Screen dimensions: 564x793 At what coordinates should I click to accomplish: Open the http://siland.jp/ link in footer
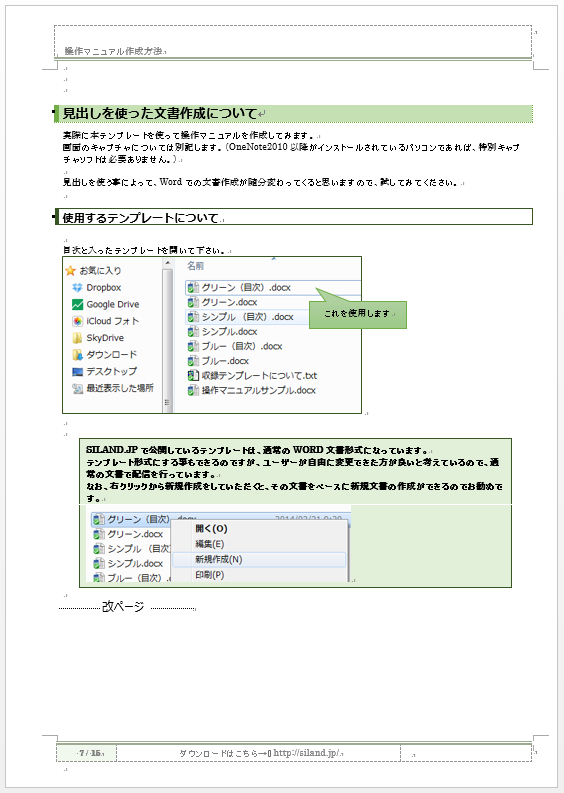pyautogui.click(x=307, y=753)
